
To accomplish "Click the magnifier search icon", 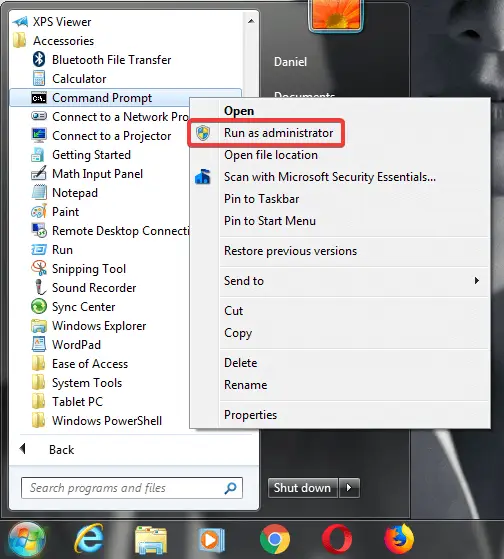I will (230, 488).
